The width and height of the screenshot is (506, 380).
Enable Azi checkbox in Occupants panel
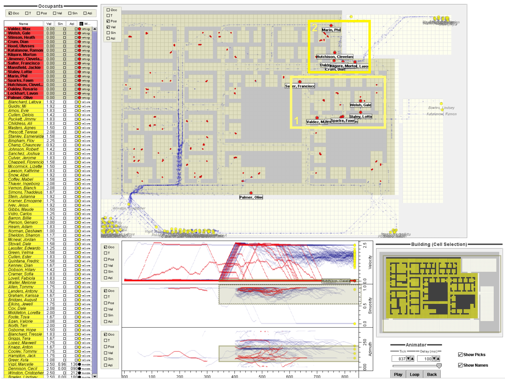(85, 13)
